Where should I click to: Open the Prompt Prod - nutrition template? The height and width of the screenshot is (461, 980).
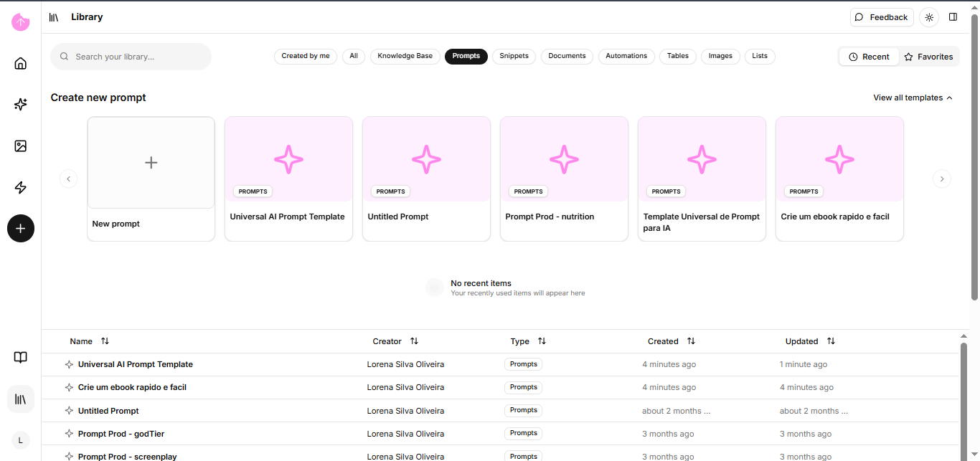click(564, 179)
